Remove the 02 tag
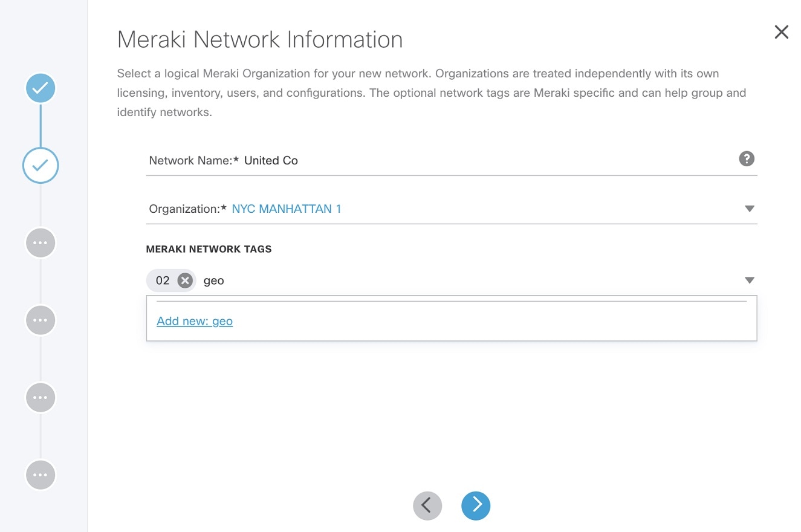The width and height of the screenshot is (801, 532). pos(185,281)
